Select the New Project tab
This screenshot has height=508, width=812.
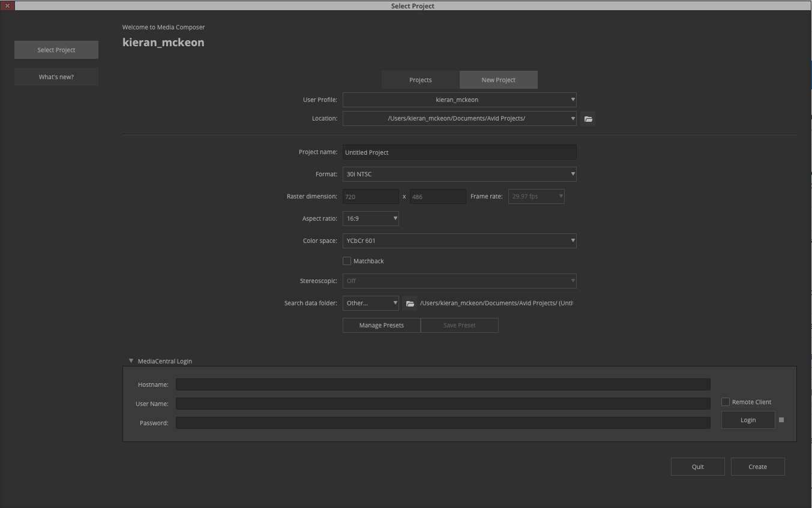point(499,80)
